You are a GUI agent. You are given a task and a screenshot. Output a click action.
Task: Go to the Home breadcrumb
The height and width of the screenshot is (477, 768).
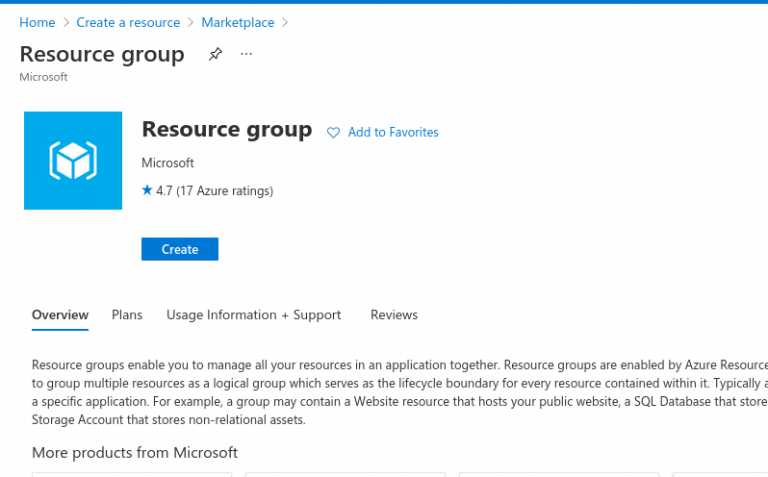click(x=37, y=22)
